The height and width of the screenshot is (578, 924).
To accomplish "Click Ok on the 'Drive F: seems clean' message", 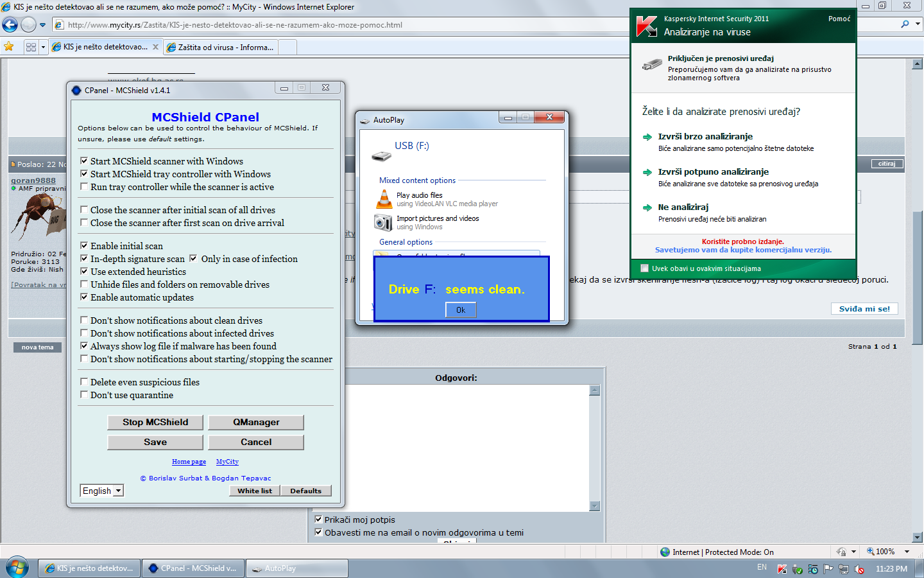I will point(461,310).
